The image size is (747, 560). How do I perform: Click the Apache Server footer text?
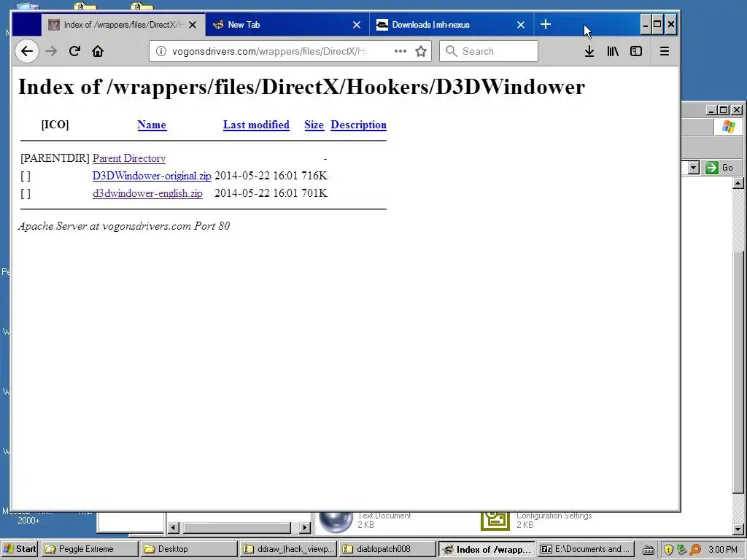124,226
